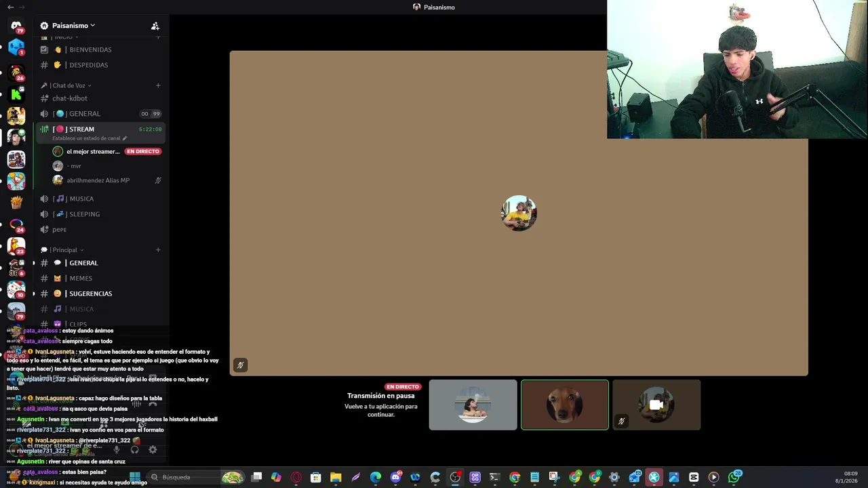The image size is (868, 488).
Task: Open the BIENVENIDAS channel
Action: [100, 49]
